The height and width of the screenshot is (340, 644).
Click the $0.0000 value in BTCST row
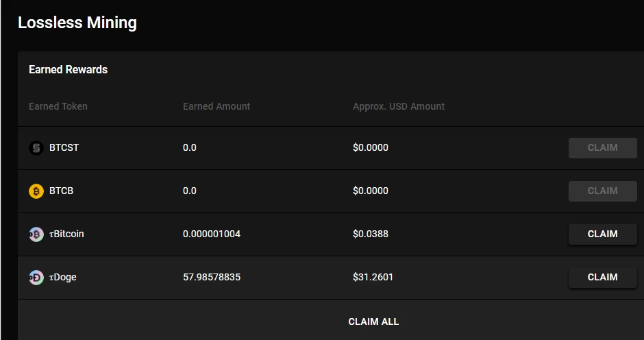(371, 147)
